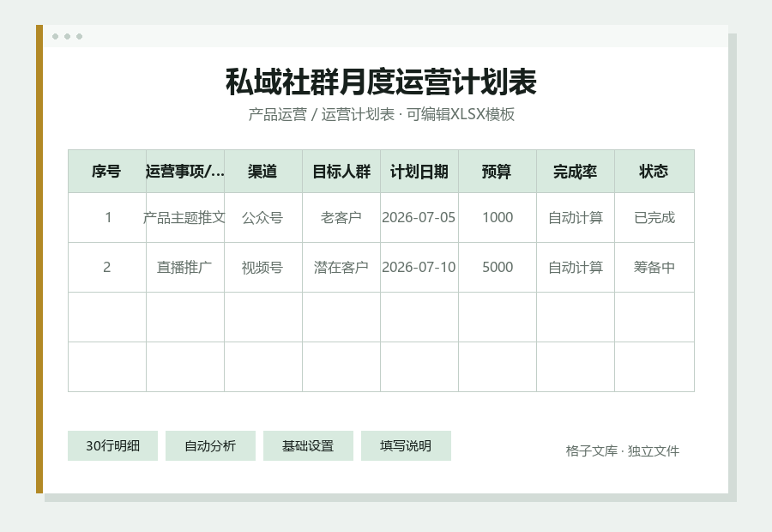Select the 完成率 column header
This screenshot has height=532, width=772.
coord(576,172)
